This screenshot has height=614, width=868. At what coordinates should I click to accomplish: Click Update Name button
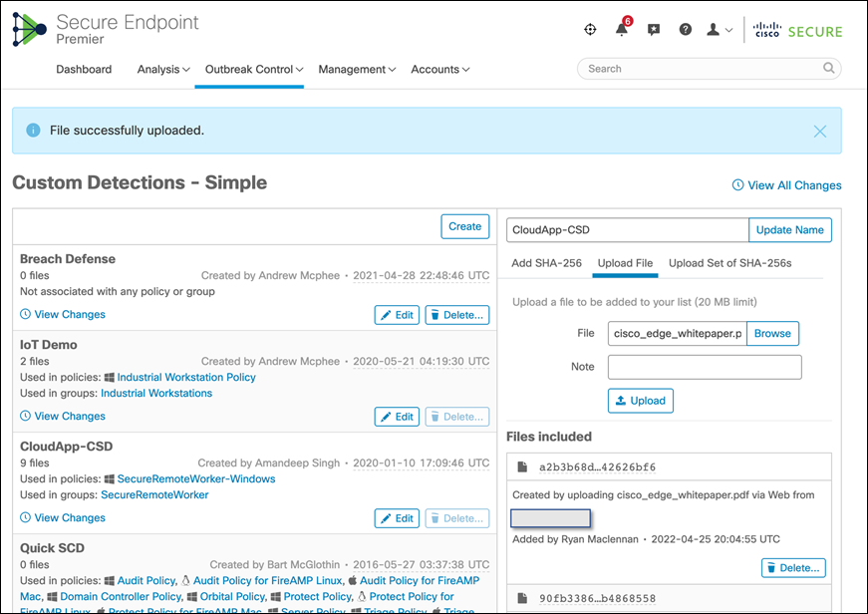click(x=790, y=230)
